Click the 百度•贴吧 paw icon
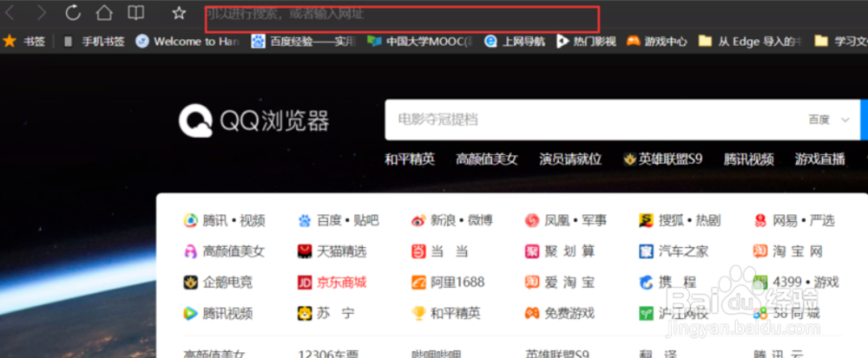 [305, 221]
